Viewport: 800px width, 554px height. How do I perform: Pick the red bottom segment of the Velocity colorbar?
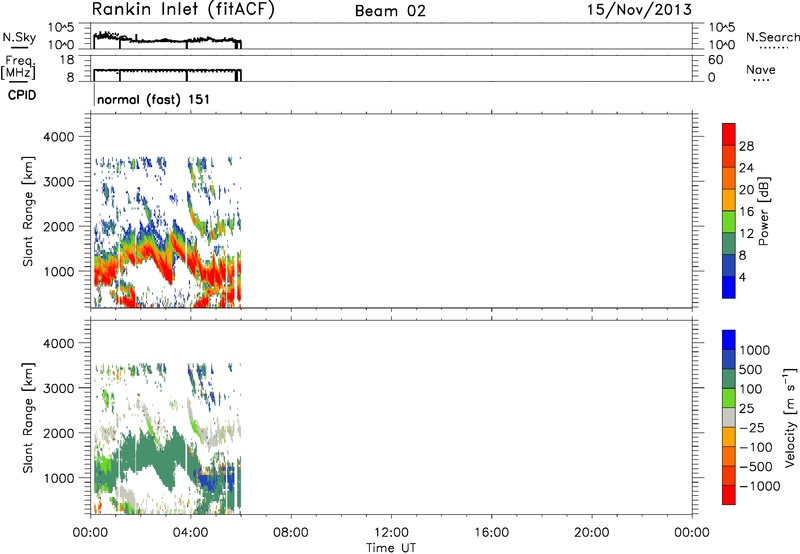729,495
